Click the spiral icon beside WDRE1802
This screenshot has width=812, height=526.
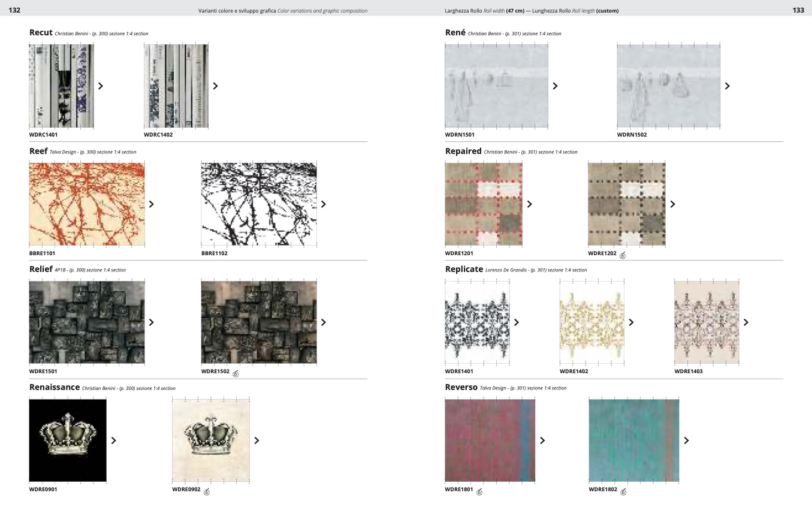[623, 492]
